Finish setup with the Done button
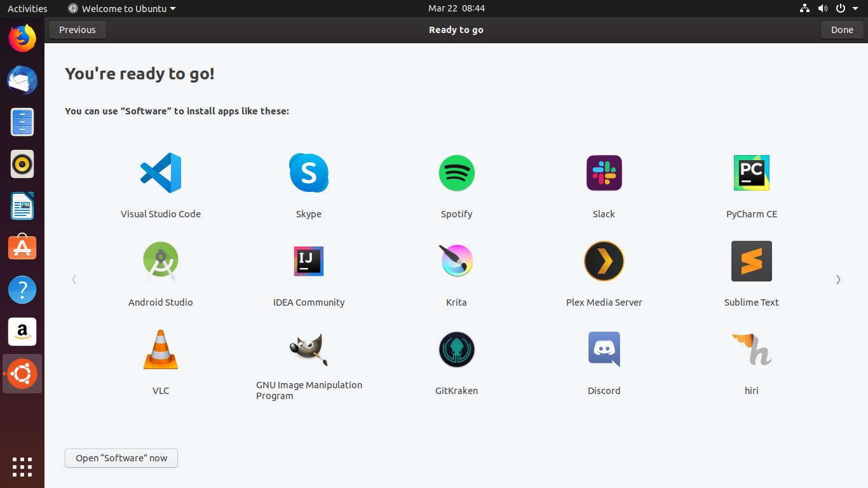Screen dimensions: 868x488 click(842, 30)
